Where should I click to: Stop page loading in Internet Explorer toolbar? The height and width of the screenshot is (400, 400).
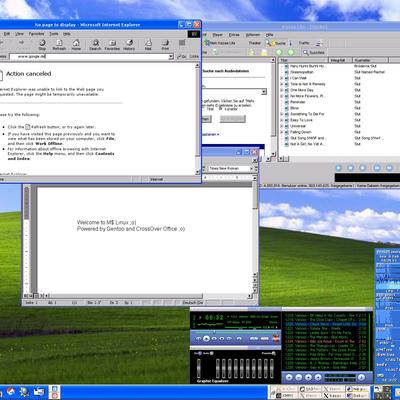(x=42, y=45)
